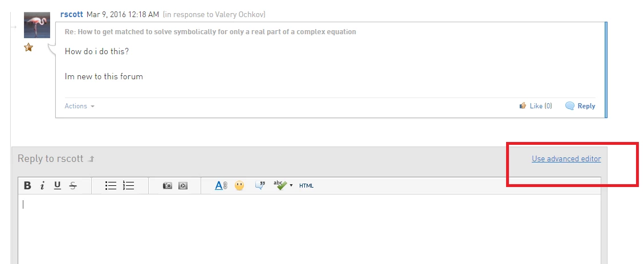Insert a numbered list

tap(129, 186)
